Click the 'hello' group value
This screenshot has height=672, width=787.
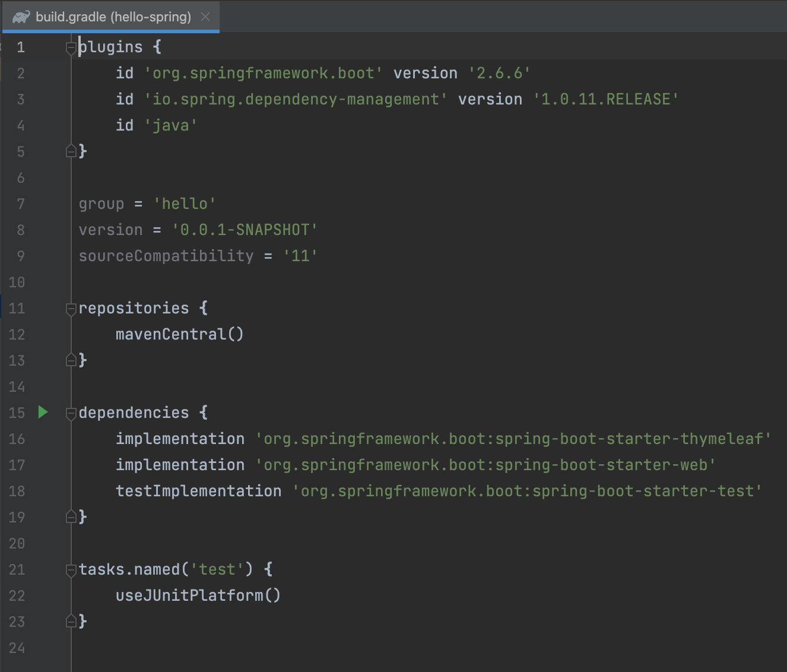(185, 204)
